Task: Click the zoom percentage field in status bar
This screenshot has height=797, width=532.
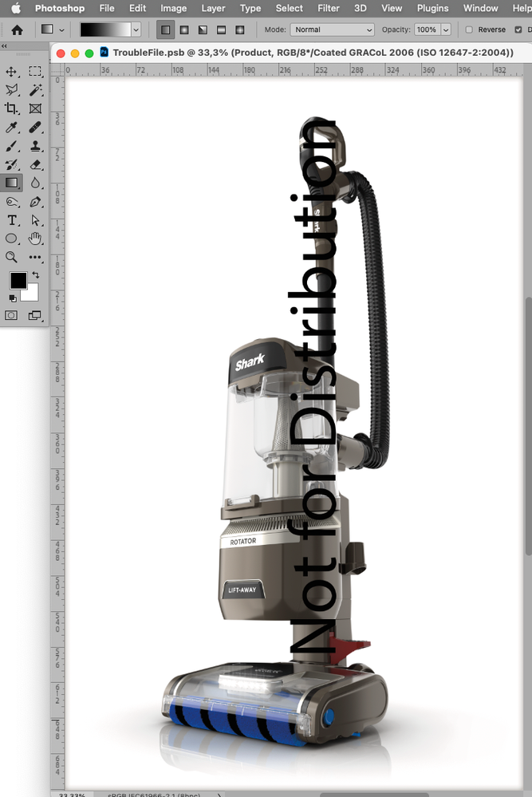Action: click(x=72, y=795)
